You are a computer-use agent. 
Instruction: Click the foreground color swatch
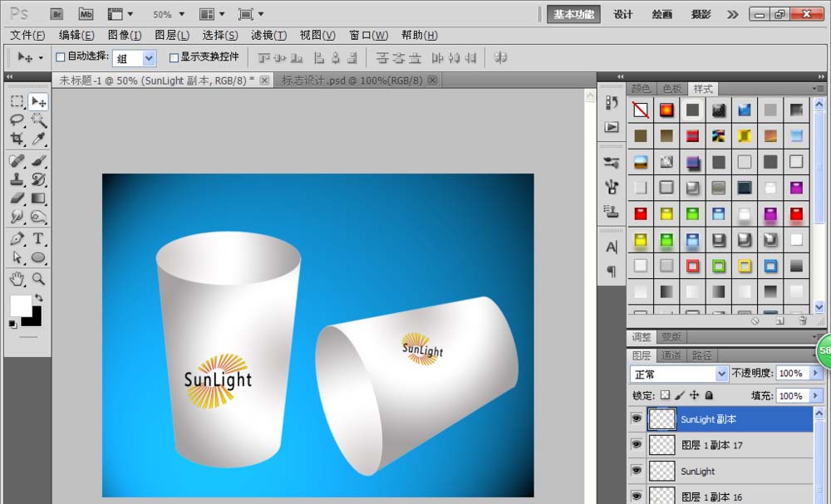[x=19, y=305]
